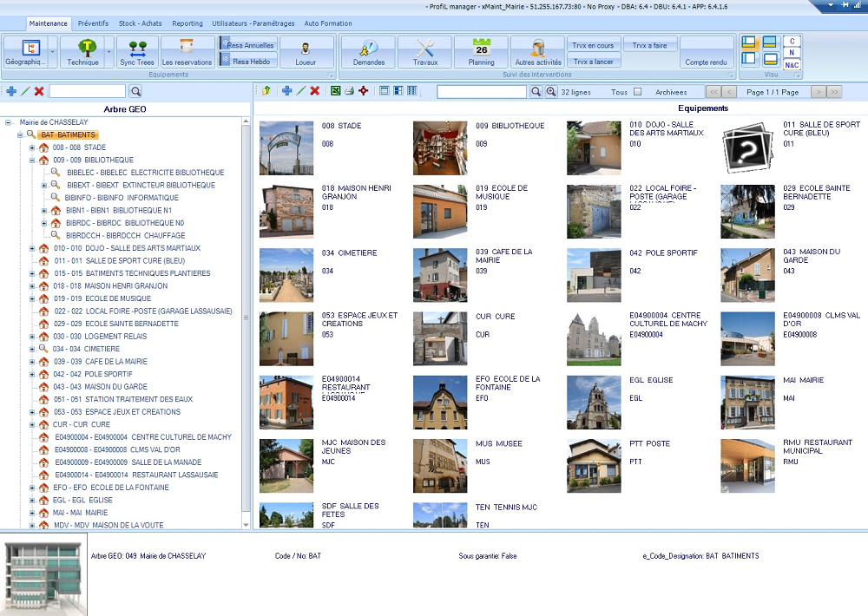Image resolution: width=868 pixels, height=616 pixels.
Task: Search the GEO tree with the magnifier
Action: tap(135, 91)
